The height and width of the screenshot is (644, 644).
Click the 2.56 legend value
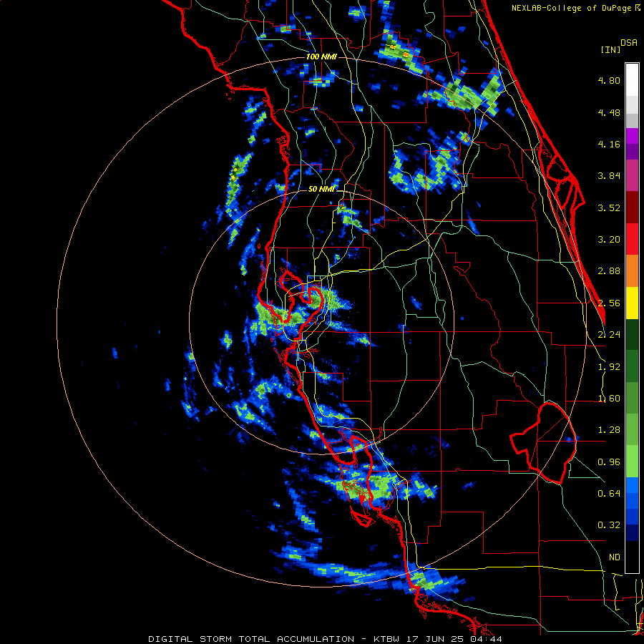pyautogui.click(x=609, y=303)
